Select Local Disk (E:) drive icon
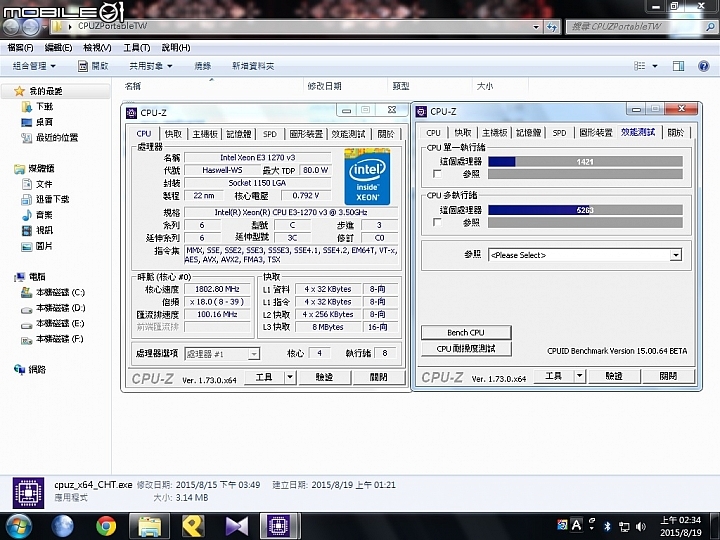The image size is (720, 540). pyautogui.click(x=27, y=325)
